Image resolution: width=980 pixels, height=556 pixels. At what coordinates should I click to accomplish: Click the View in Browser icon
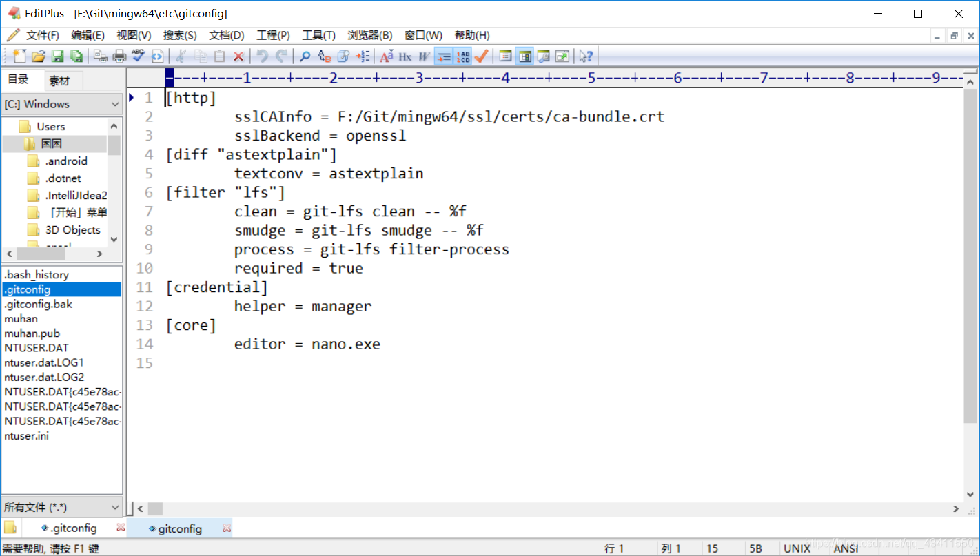point(158,56)
